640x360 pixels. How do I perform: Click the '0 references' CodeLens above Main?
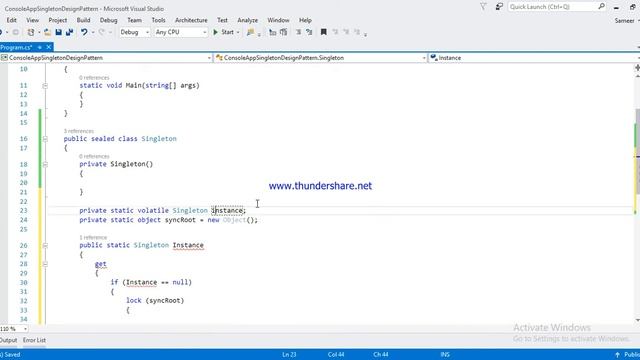click(x=94, y=78)
